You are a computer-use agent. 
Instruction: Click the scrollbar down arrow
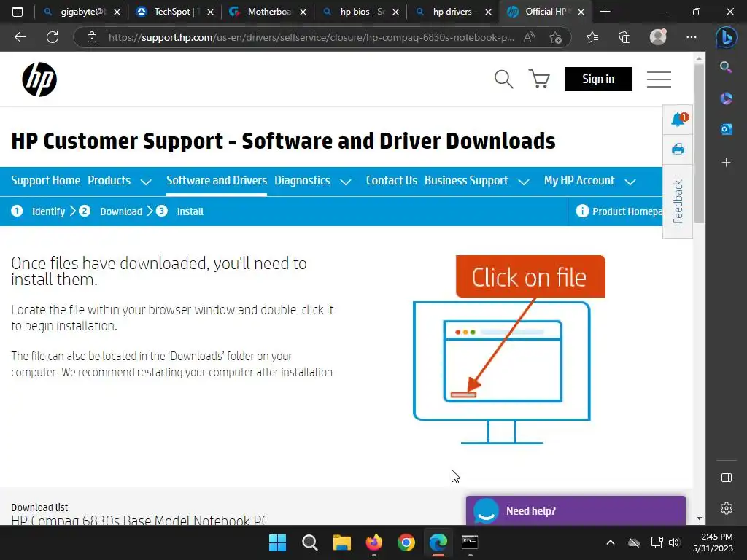pos(698,518)
